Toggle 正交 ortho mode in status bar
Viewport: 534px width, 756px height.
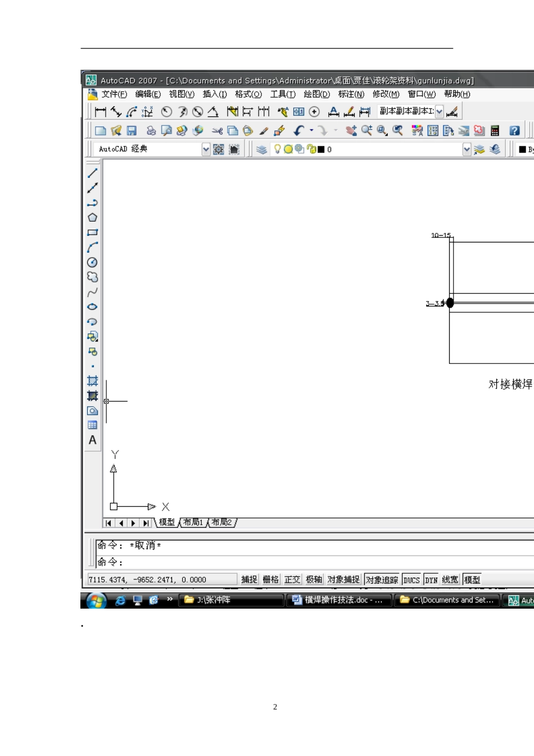point(292,579)
